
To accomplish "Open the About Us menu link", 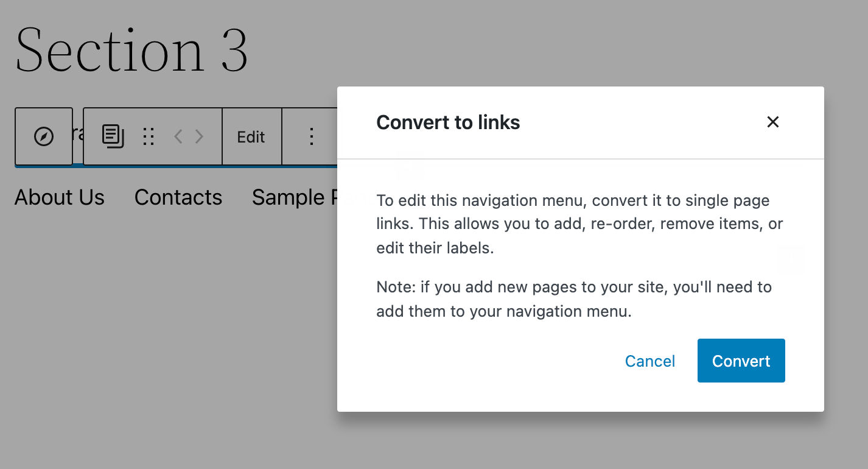I will tap(60, 197).
